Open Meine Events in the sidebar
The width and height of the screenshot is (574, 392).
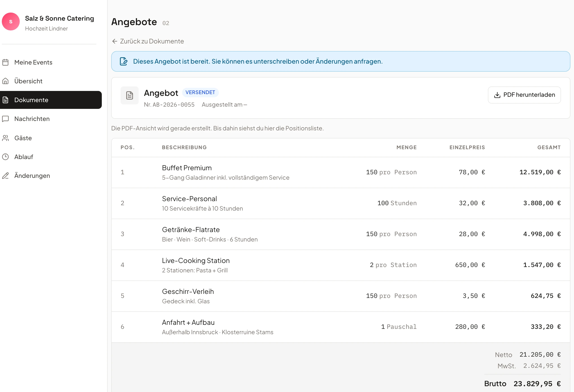[51, 62]
